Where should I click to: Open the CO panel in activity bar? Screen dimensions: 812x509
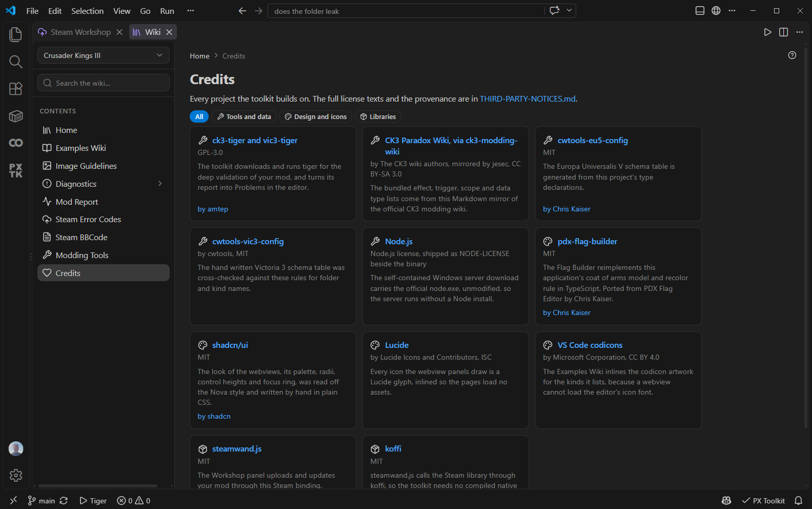[x=16, y=143]
